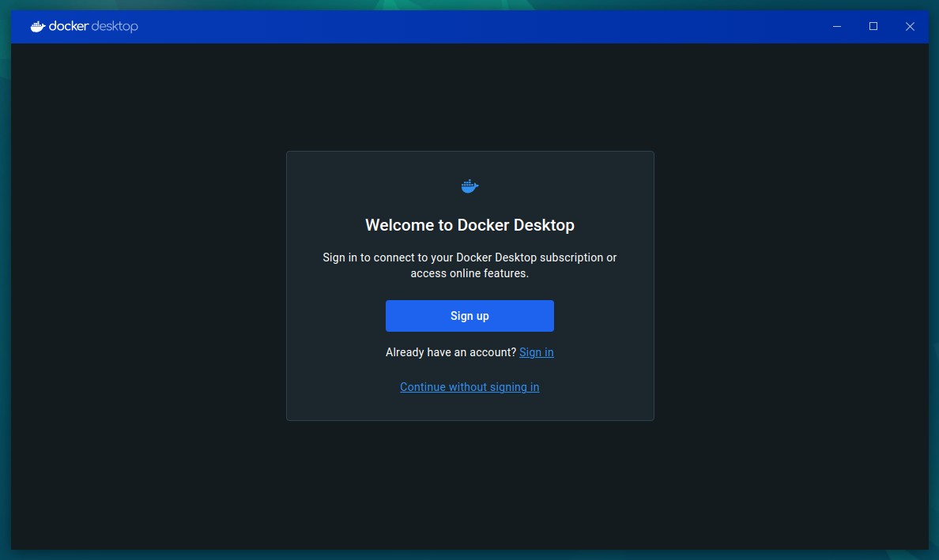The width and height of the screenshot is (939, 560).
Task: Click the blue Sign up button
Action: (469, 316)
